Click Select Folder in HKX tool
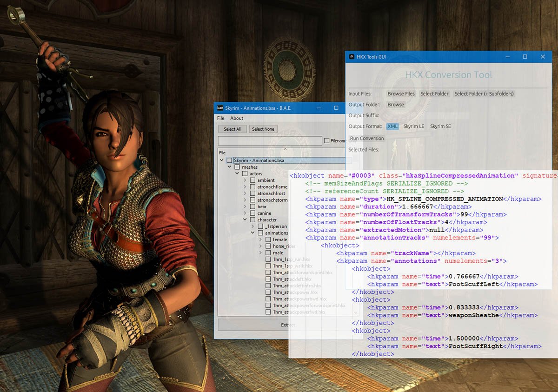This screenshot has width=558, height=392. click(434, 93)
